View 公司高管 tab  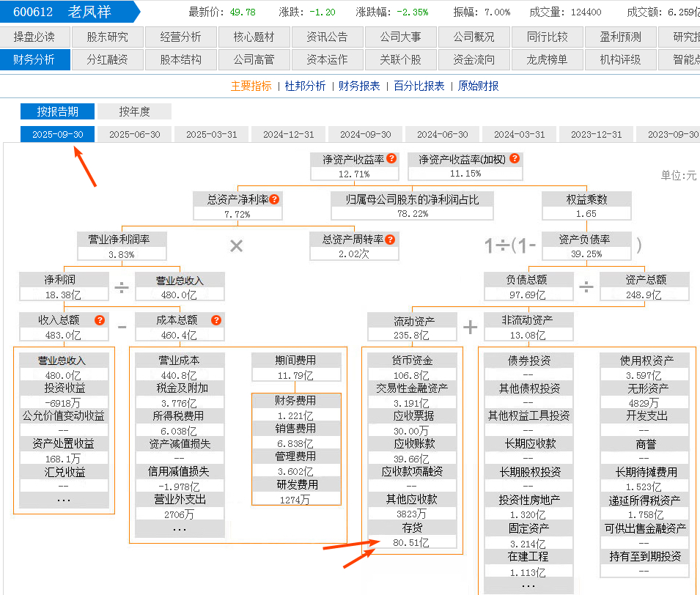(x=254, y=59)
